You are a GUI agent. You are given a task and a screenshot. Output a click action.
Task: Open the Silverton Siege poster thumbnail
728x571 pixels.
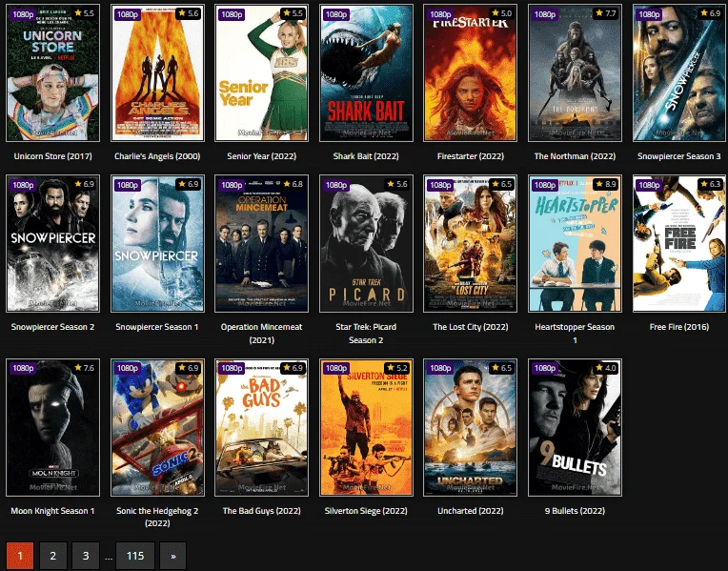click(366, 427)
